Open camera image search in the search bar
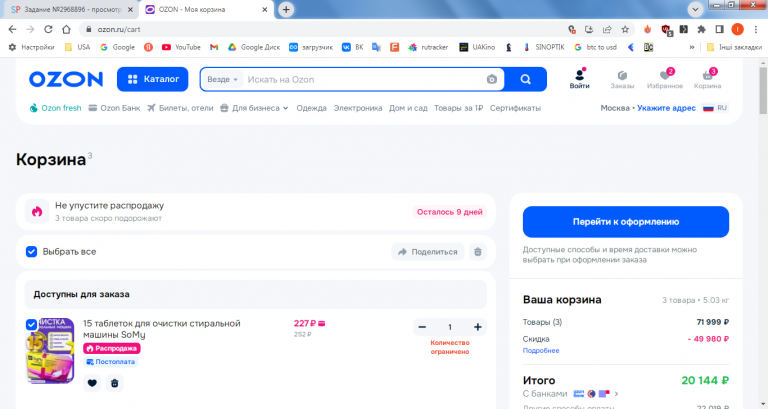The height and width of the screenshot is (409, 768). [492, 79]
